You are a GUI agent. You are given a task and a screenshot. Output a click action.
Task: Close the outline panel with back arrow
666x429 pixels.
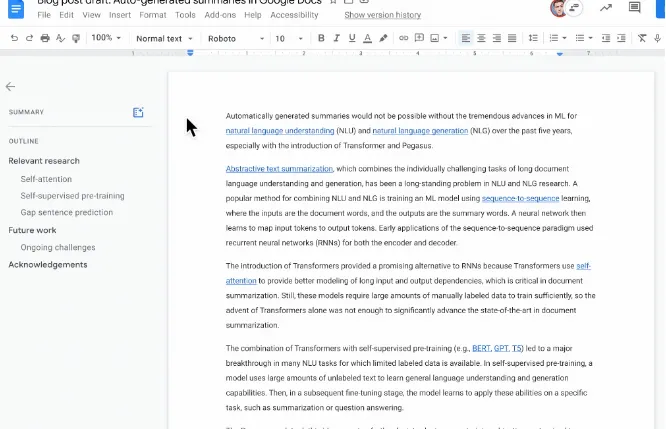[x=11, y=87]
